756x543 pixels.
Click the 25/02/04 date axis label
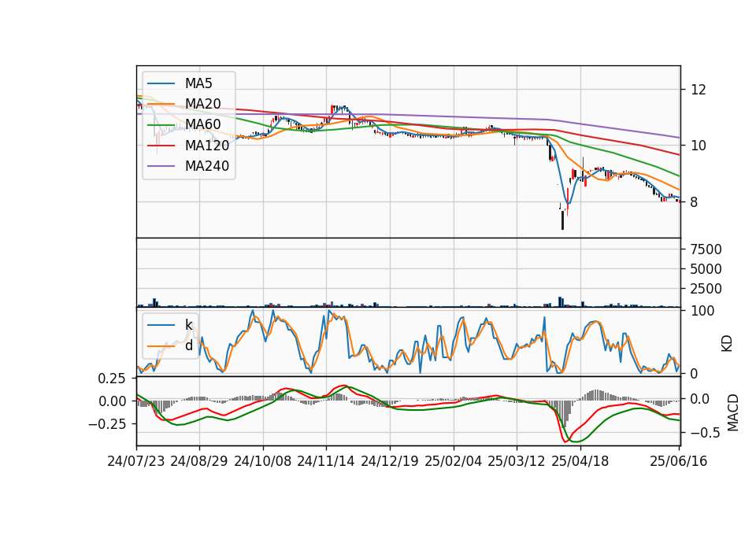click(x=454, y=461)
